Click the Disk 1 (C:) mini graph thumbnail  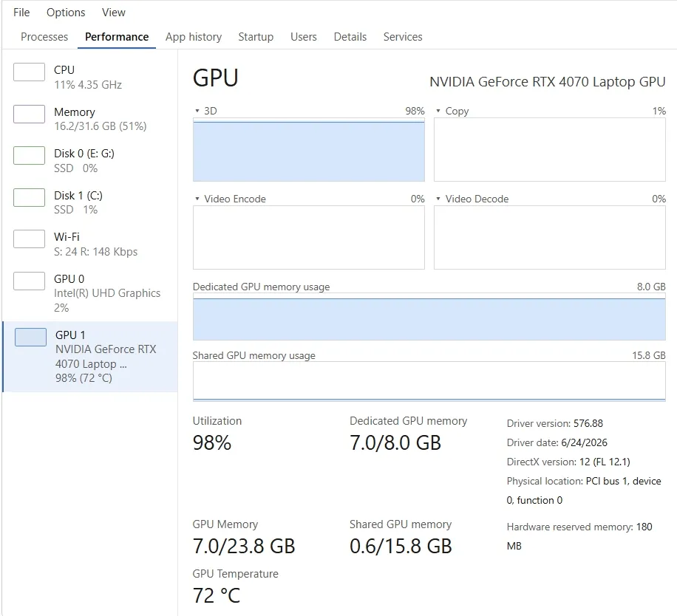(29, 197)
